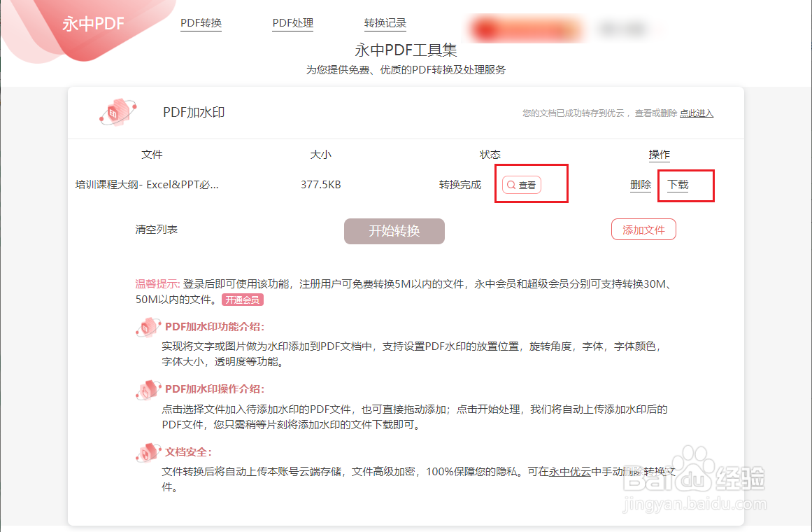Image resolution: width=812 pixels, height=532 pixels.
Task: Click the 开通会员 badge
Action: 243,300
